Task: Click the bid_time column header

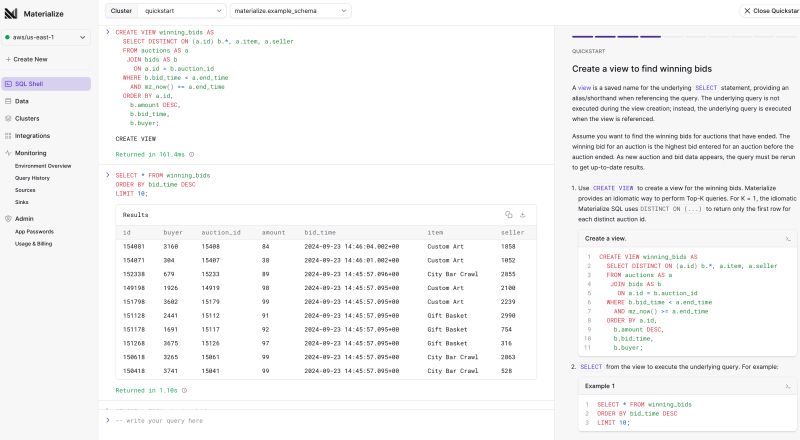Action: 320,232
